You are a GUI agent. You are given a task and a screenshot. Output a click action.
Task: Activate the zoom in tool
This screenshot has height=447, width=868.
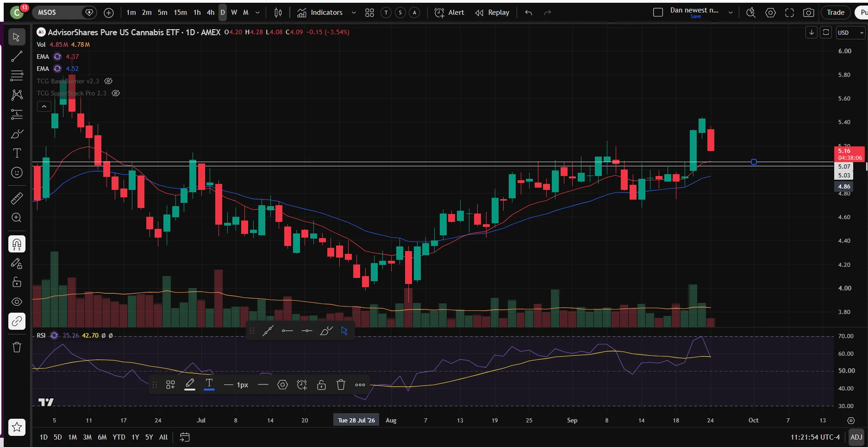tap(17, 218)
